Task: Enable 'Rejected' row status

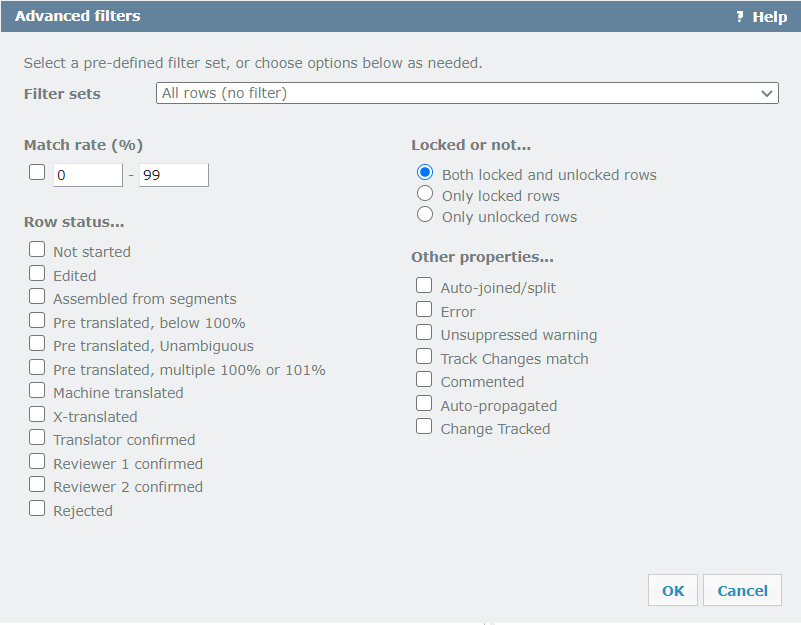Action: [37, 507]
